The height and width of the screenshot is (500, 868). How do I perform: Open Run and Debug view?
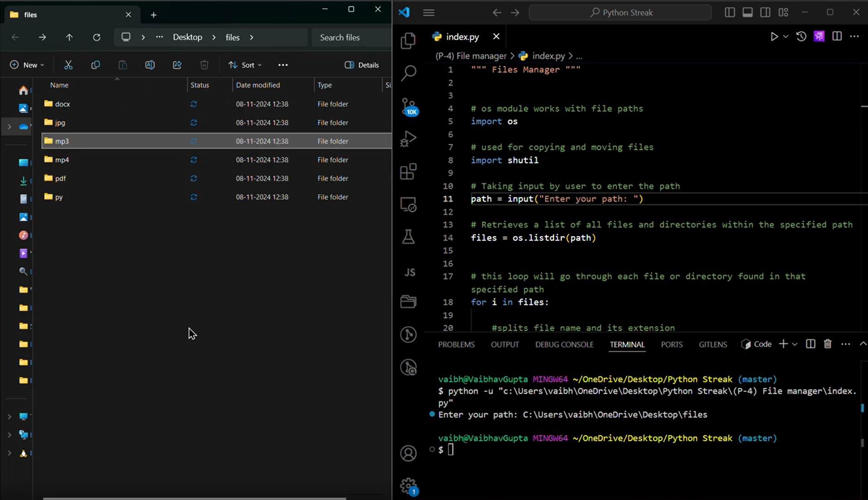pyautogui.click(x=408, y=139)
